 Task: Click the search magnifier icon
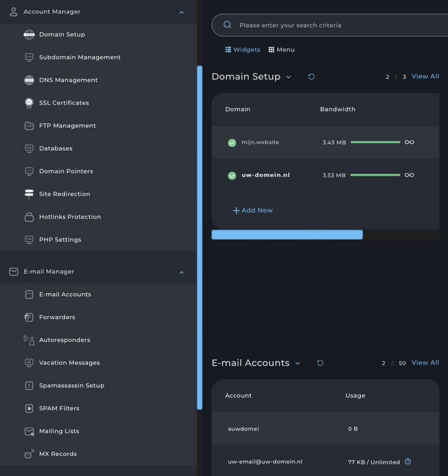(x=228, y=25)
